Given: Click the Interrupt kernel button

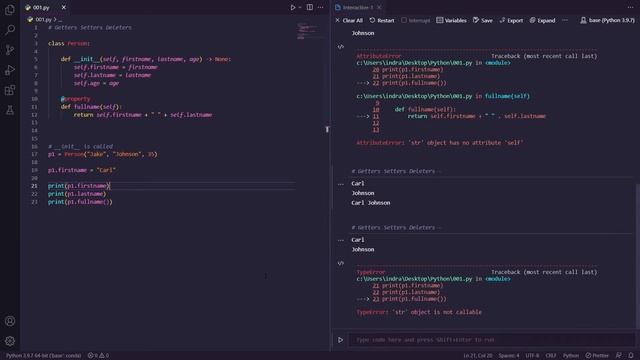Looking at the screenshot, I should (416, 20).
